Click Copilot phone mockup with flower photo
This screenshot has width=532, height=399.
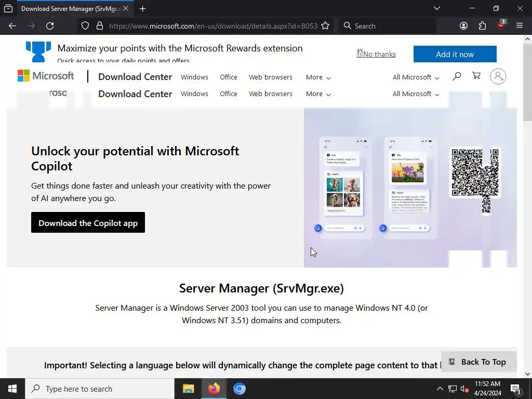(410, 187)
